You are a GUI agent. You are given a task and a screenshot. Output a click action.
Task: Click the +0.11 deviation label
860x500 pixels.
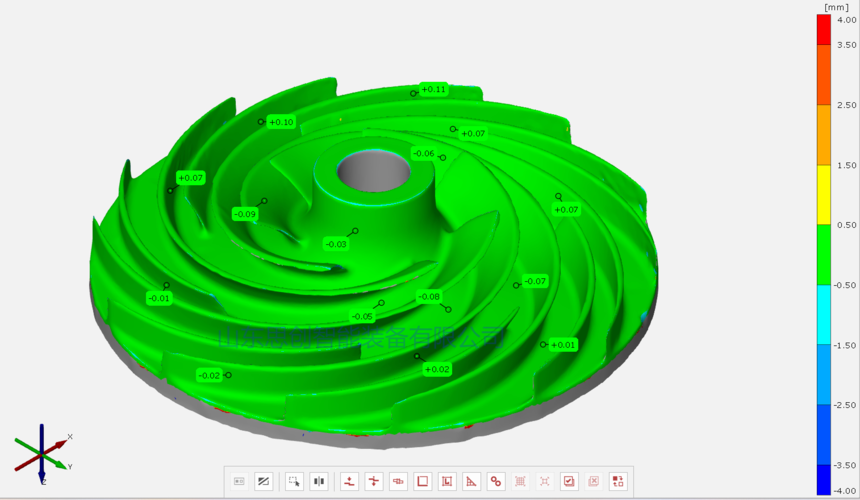(x=434, y=89)
